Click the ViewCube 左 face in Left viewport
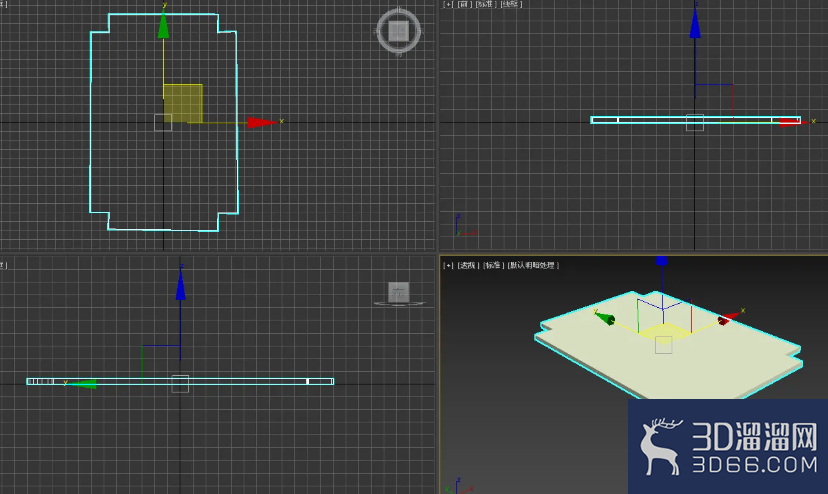828x494 pixels. pos(399,291)
